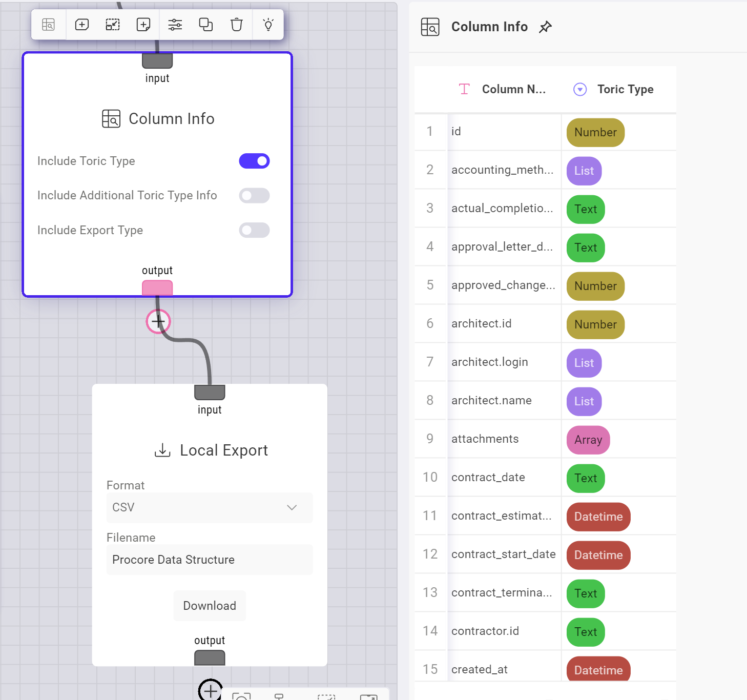Click the Toric Type column header
747x700 pixels.
pos(625,89)
